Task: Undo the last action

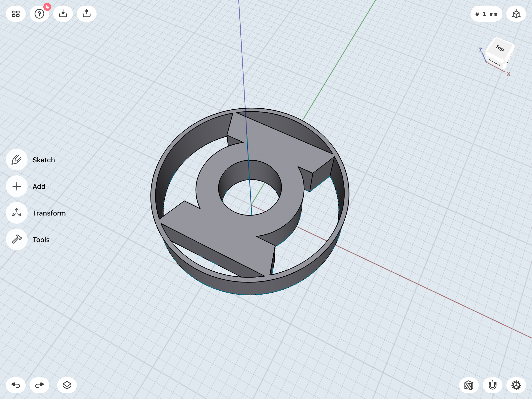Action: tap(16, 385)
